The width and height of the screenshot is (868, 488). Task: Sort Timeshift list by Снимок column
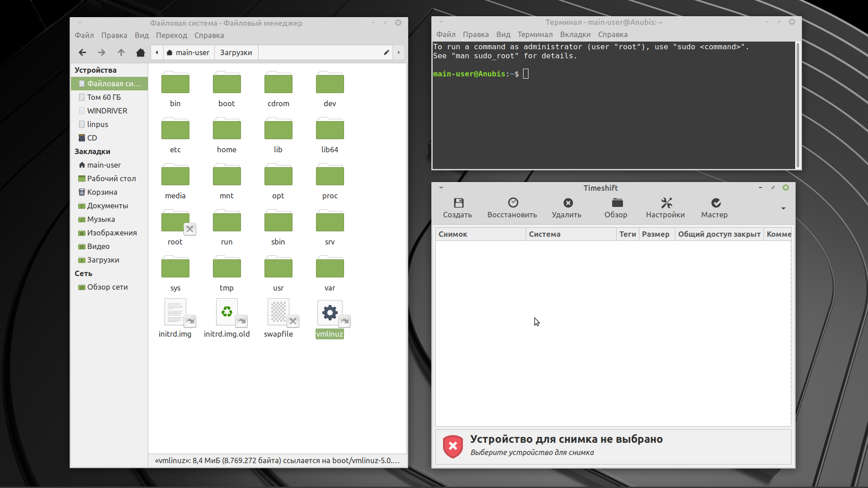click(x=481, y=234)
